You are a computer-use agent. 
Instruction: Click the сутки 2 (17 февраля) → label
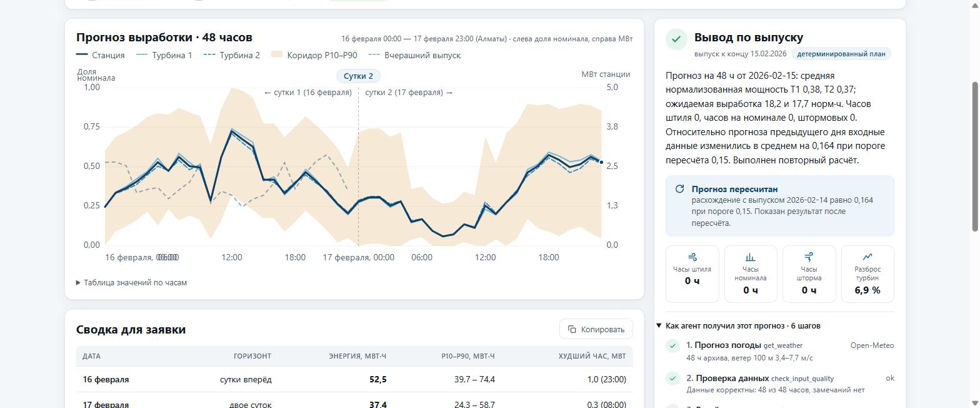click(x=409, y=93)
